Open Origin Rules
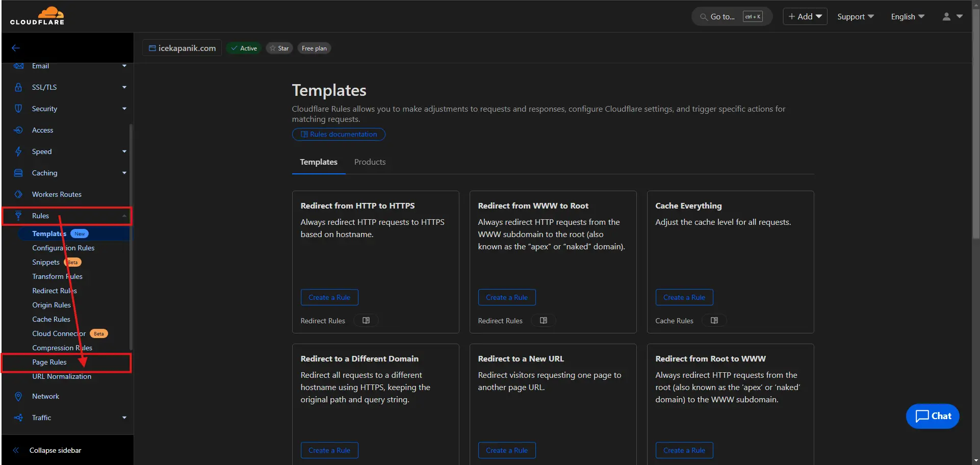Viewport: 980px width, 465px height. tap(51, 305)
